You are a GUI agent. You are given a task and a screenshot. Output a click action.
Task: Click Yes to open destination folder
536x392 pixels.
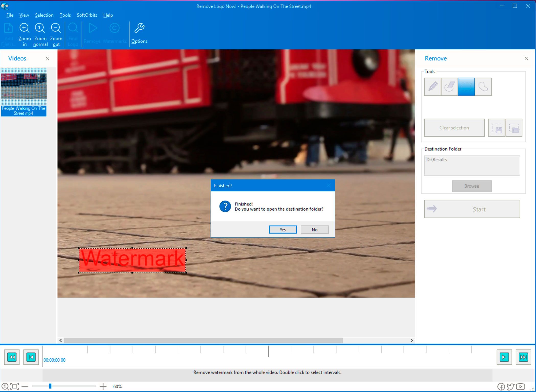(x=283, y=230)
